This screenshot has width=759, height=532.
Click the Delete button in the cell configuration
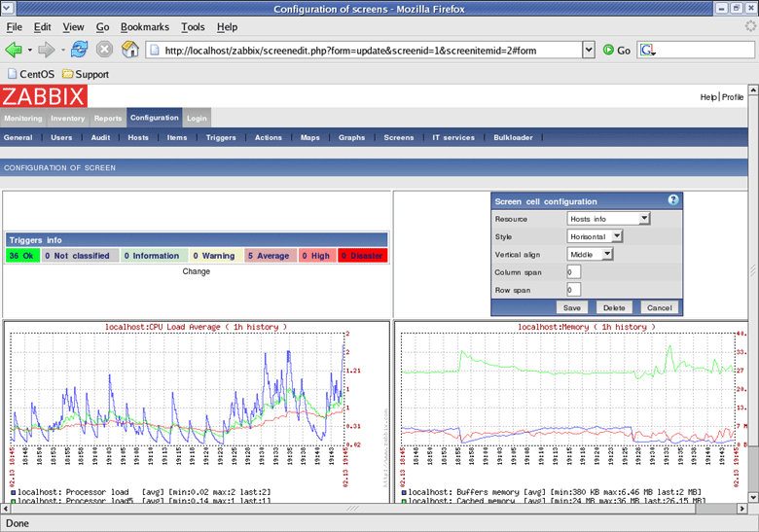pos(613,307)
